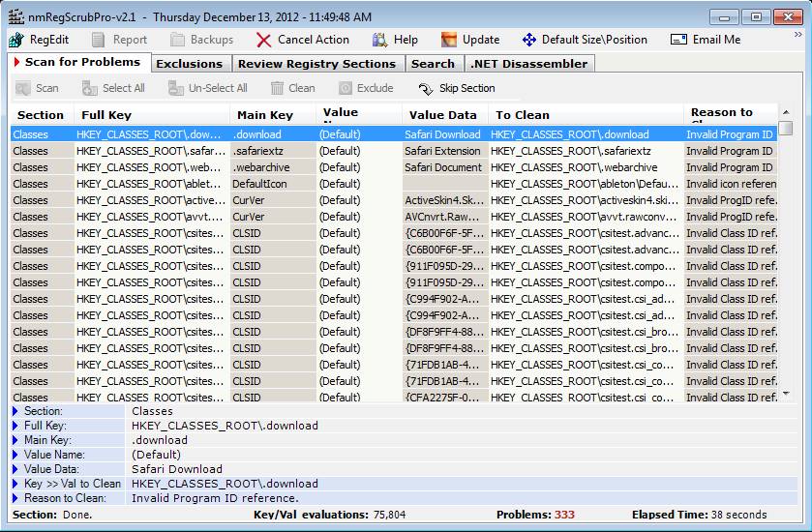
Task: Sort by the Main Key column header
Action: click(262, 115)
